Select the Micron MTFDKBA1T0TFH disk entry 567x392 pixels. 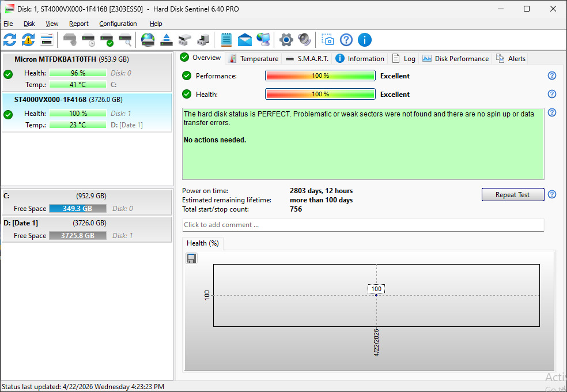point(87,72)
